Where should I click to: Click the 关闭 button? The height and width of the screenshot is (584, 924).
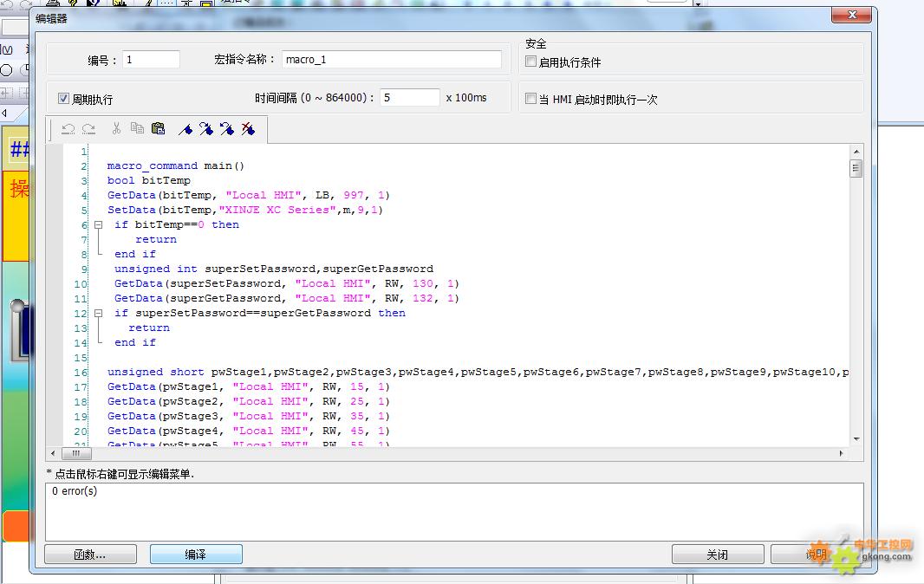[717, 555]
